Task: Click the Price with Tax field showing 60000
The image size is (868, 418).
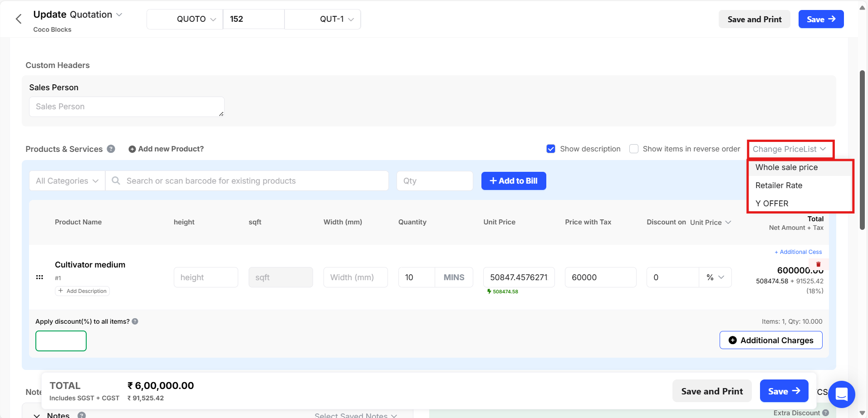Action: coord(601,277)
